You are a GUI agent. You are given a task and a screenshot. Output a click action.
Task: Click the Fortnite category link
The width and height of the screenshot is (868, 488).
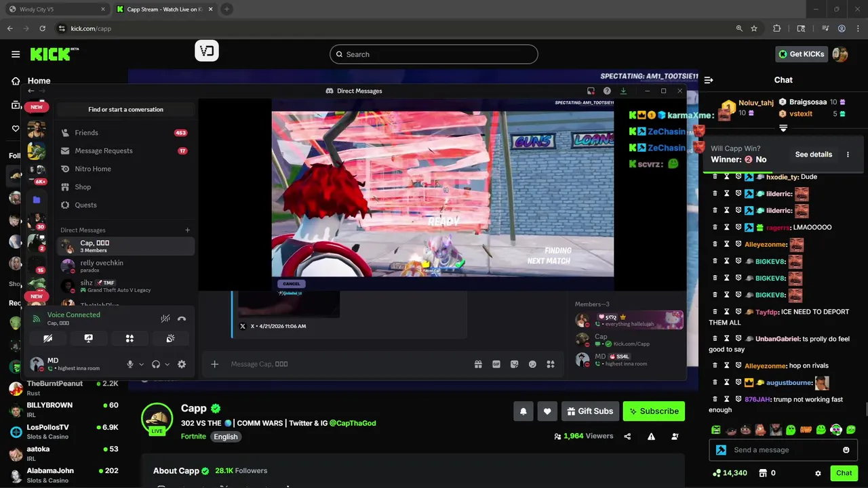193,436
